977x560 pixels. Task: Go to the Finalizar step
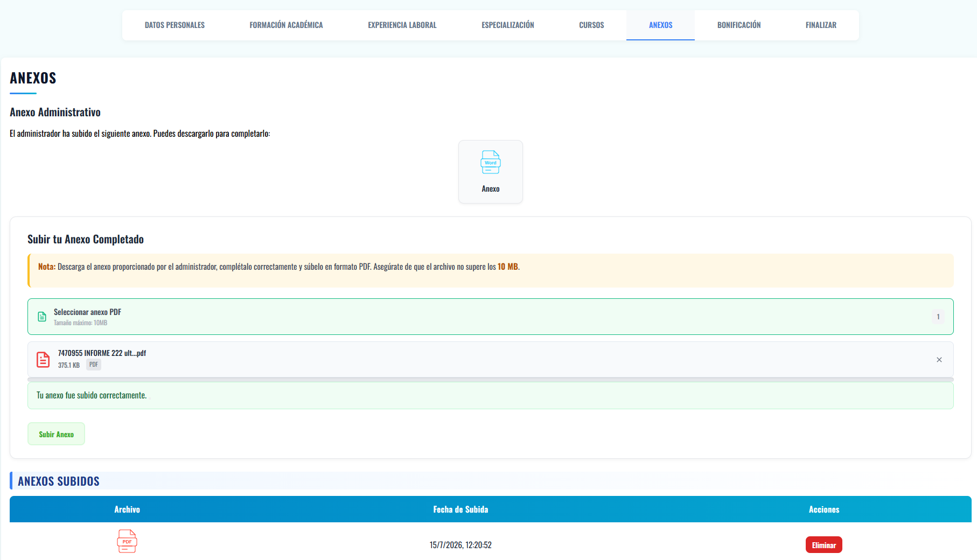pos(821,25)
